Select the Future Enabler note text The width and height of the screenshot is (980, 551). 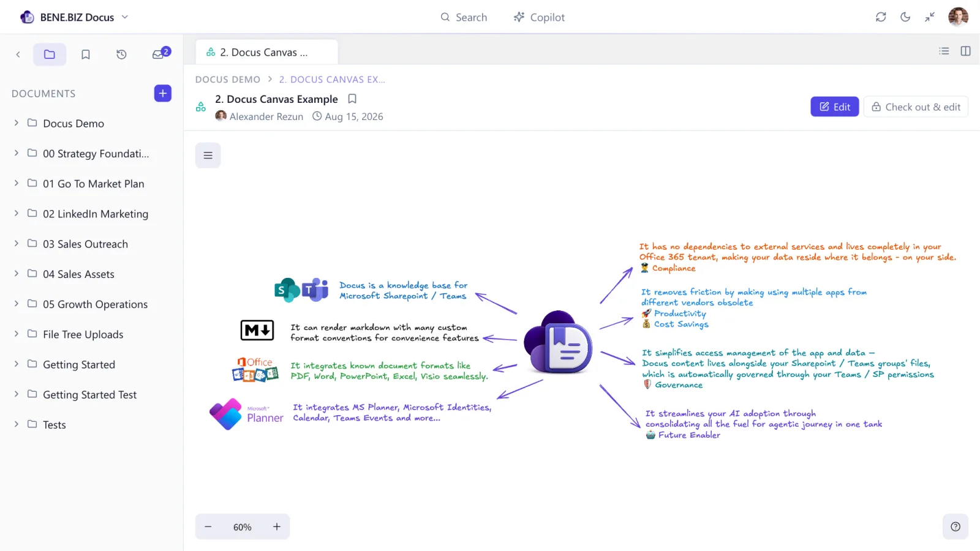tap(764, 424)
